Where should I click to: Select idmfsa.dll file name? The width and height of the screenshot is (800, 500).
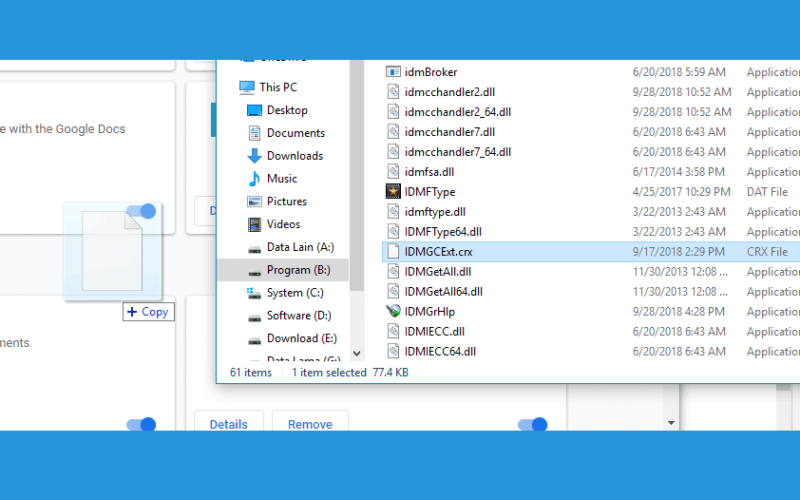[429, 171]
